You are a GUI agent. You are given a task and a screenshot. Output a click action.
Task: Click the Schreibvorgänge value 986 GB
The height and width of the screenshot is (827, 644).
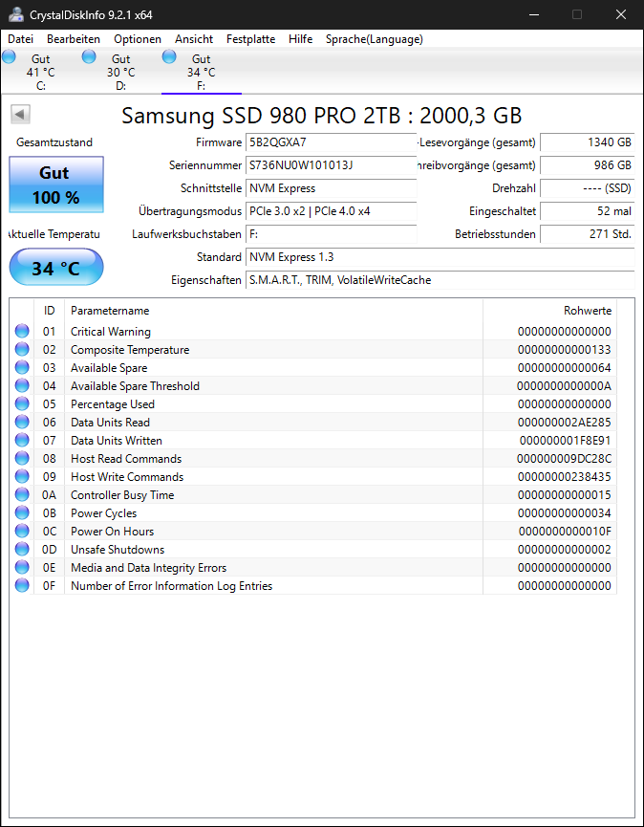587,165
